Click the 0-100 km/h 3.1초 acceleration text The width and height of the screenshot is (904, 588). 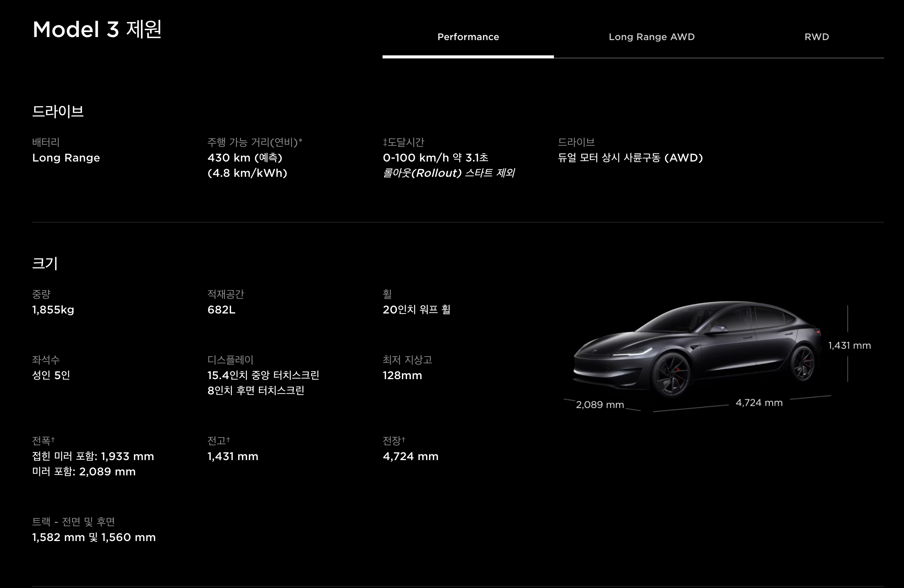tap(435, 158)
